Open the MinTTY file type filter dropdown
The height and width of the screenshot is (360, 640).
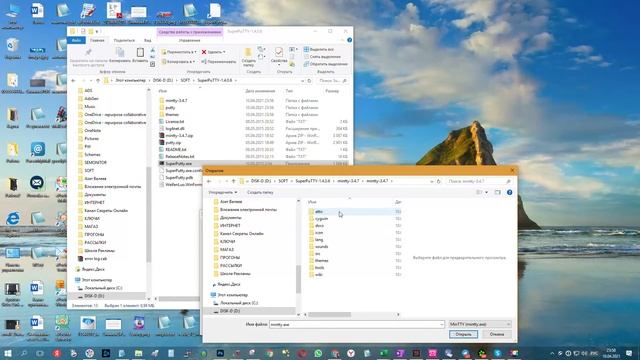click(480, 324)
